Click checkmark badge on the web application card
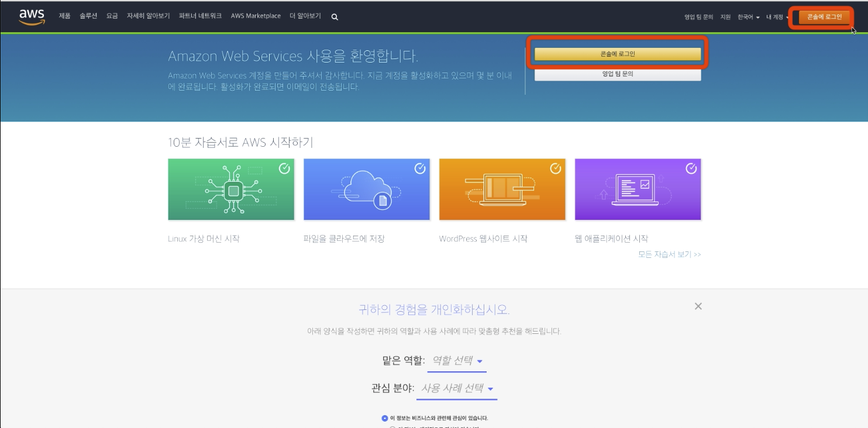Image resolution: width=868 pixels, height=428 pixels. pos(691,168)
